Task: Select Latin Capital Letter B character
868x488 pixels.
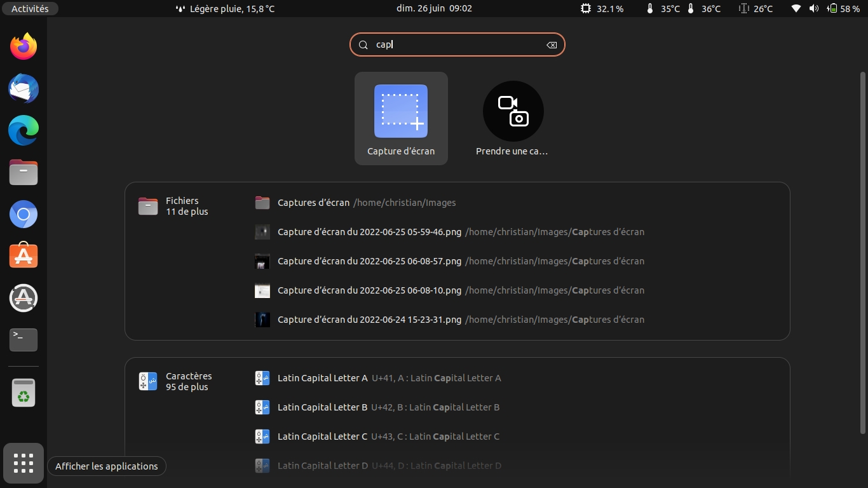Action: coord(322,407)
